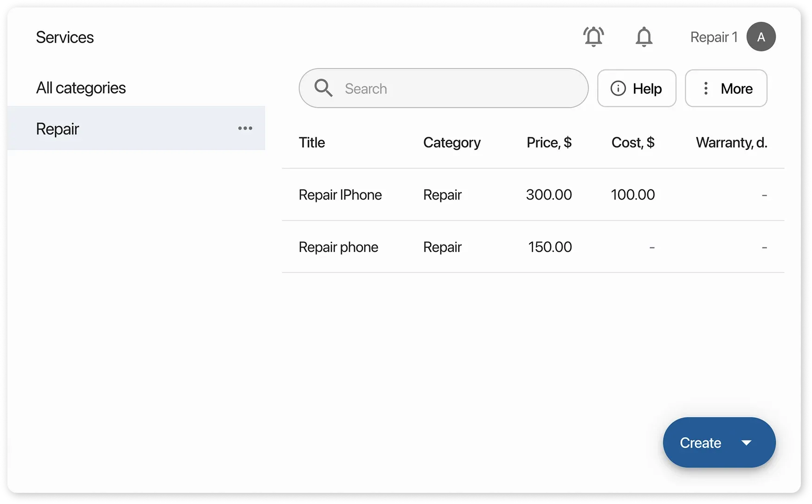
Task: Select the Repair category in the sidebar
Action: (x=58, y=129)
